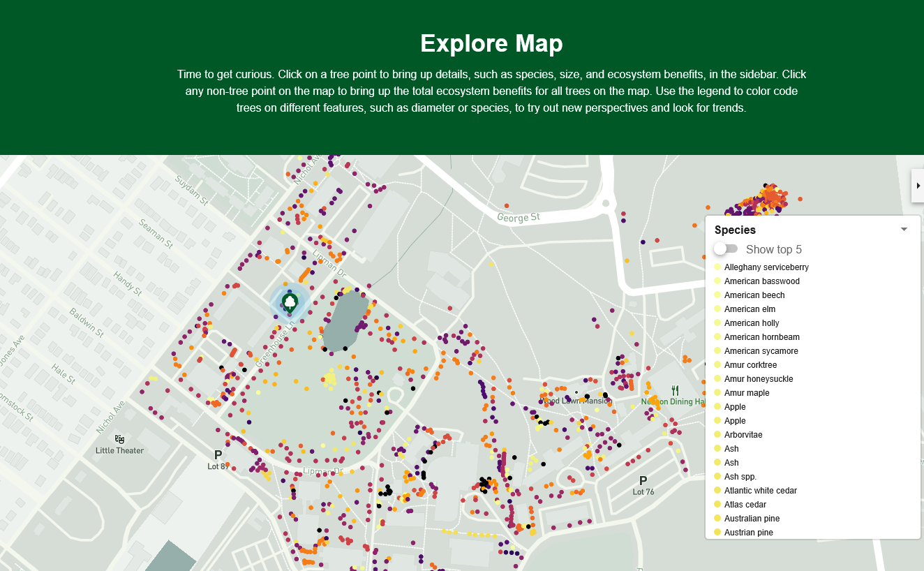
Task: Click the Little Theater masks icon
Action: pyautogui.click(x=119, y=439)
